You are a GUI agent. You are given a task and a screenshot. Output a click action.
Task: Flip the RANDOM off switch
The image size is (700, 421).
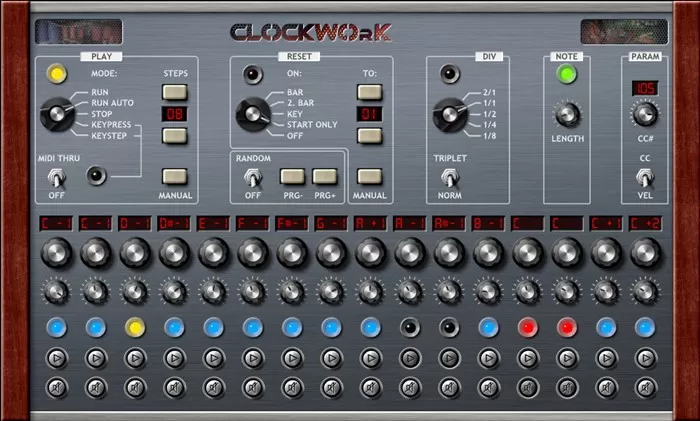coord(253,178)
